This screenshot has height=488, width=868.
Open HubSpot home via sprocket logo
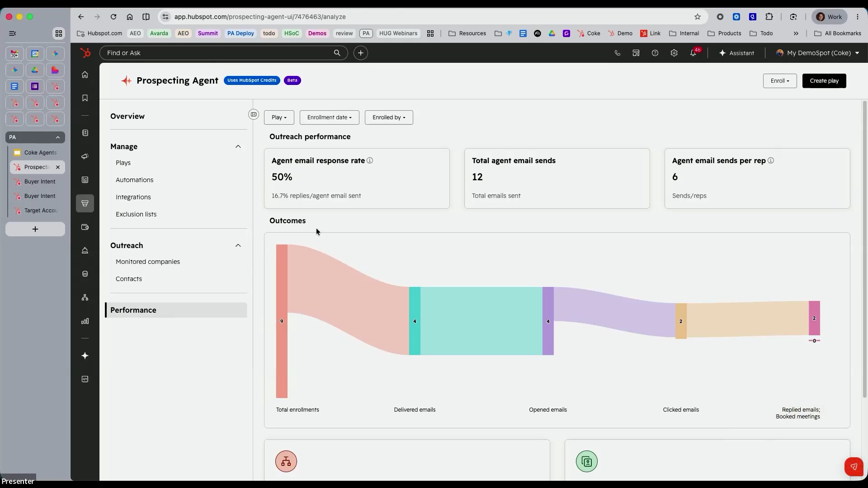click(x=85, y=53)
